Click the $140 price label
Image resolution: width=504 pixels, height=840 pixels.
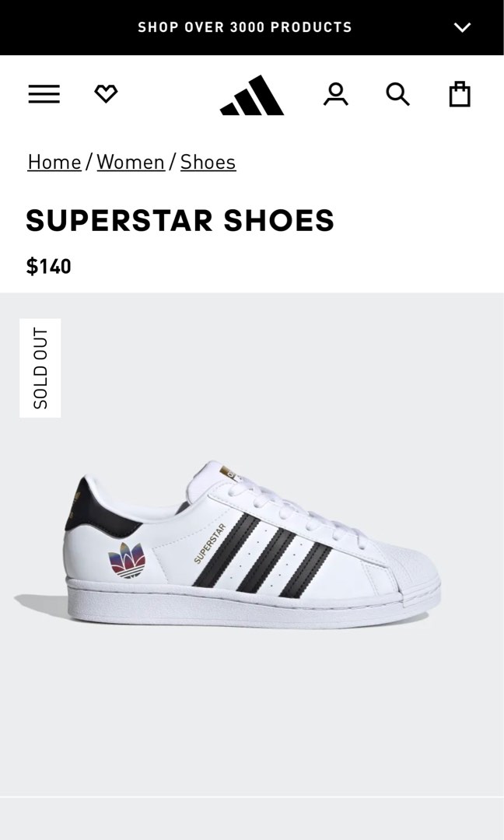click(x=49, y=266)
